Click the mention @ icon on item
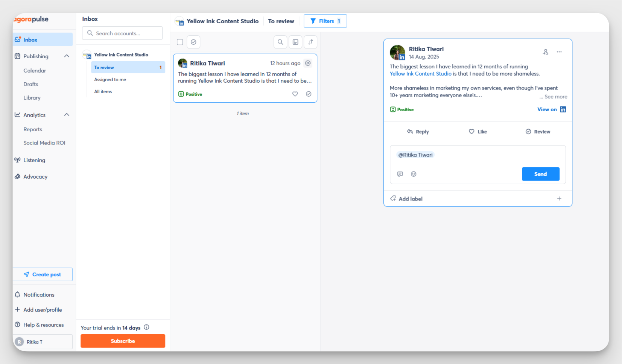This screenshot has width=622, height=364. [308, 63]
